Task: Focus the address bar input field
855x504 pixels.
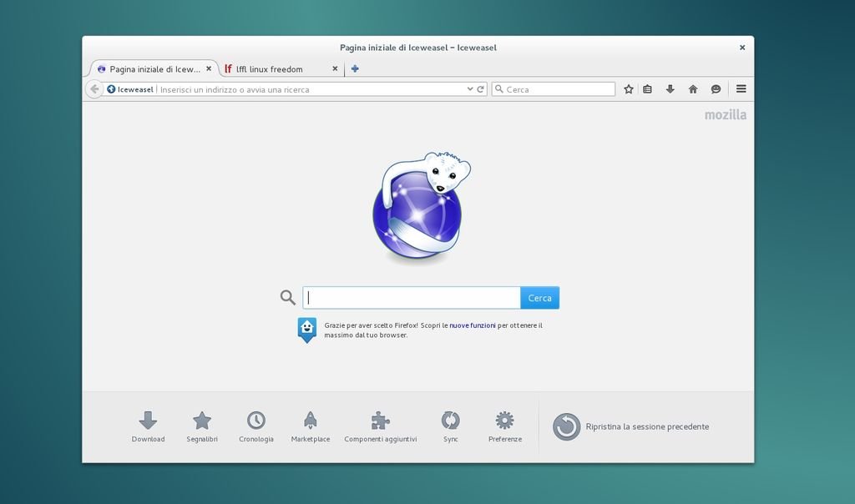Action: coord(312,89)
